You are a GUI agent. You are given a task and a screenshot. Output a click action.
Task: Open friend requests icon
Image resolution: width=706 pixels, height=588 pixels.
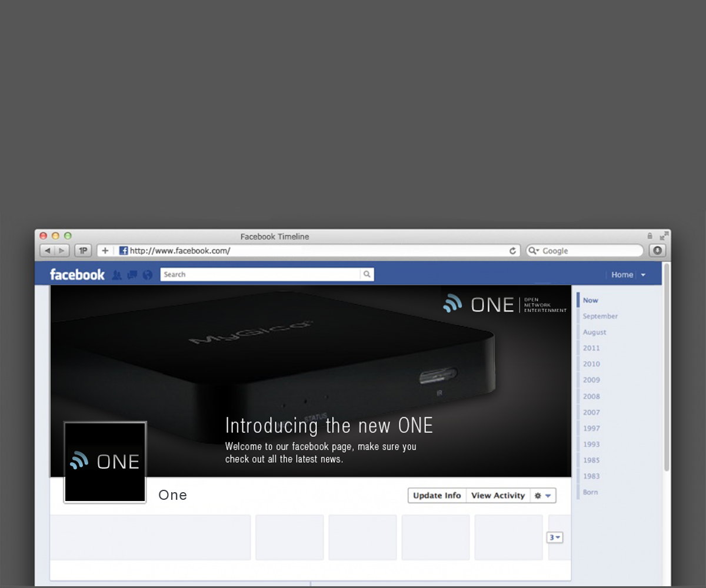116,275
